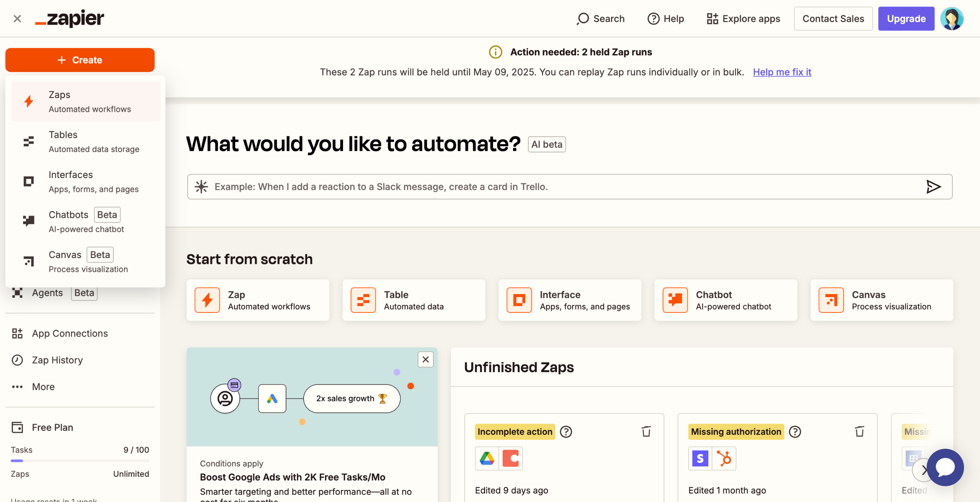The image size is (980, 502).
Task: Click the Canvas card icon under Start from scratch
Action: click(x=831, y=300)
